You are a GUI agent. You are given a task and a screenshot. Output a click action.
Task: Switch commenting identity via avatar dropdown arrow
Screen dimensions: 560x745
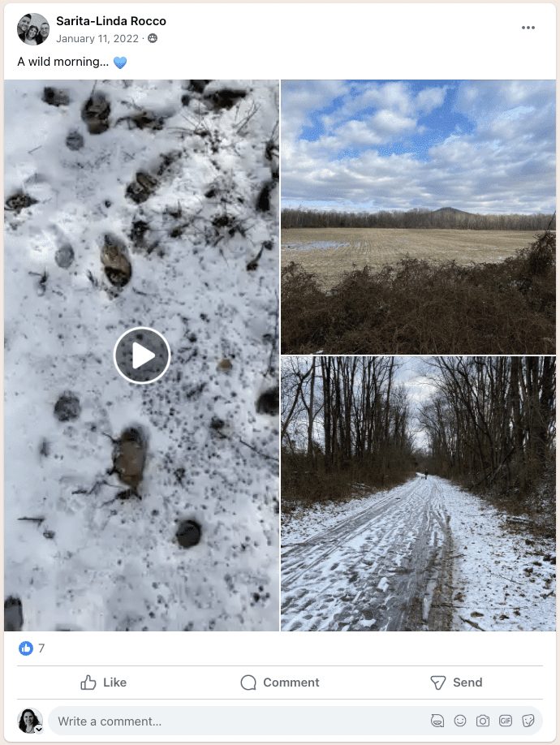point(38,729)
